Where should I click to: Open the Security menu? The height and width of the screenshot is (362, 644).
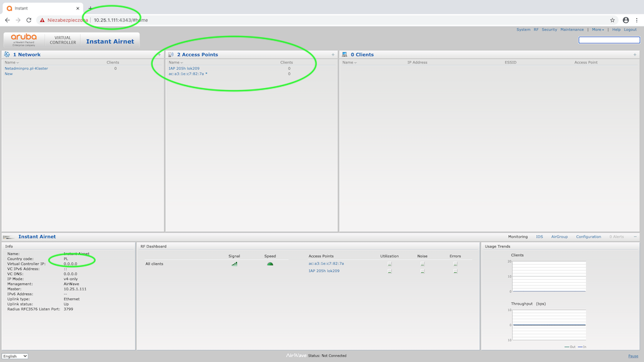point(549,30)
